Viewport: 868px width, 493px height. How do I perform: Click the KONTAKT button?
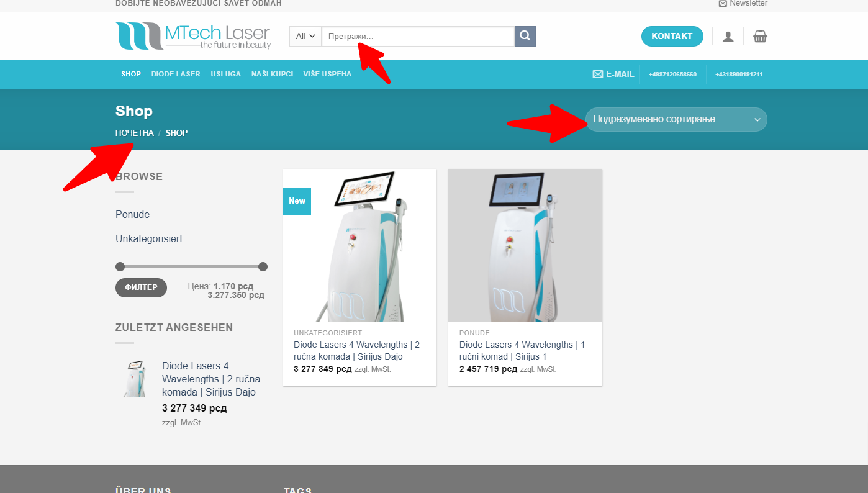672,36
